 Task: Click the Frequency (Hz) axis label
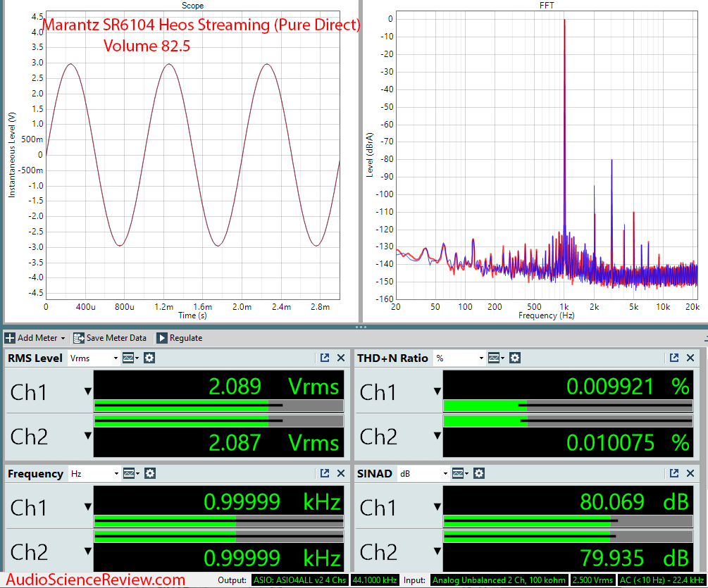click(x=547, y=315)
